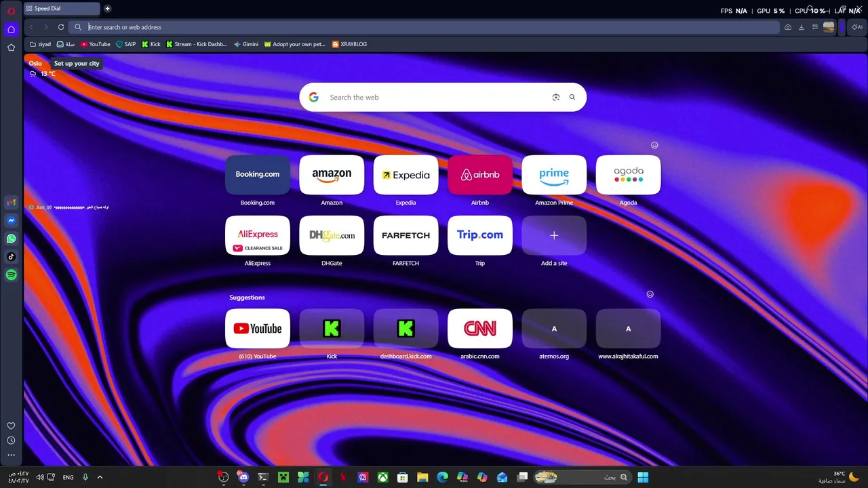Focus the Search the web box
Image resolution: width=868 pixels, height=488 pixels.
pos(443,98)
